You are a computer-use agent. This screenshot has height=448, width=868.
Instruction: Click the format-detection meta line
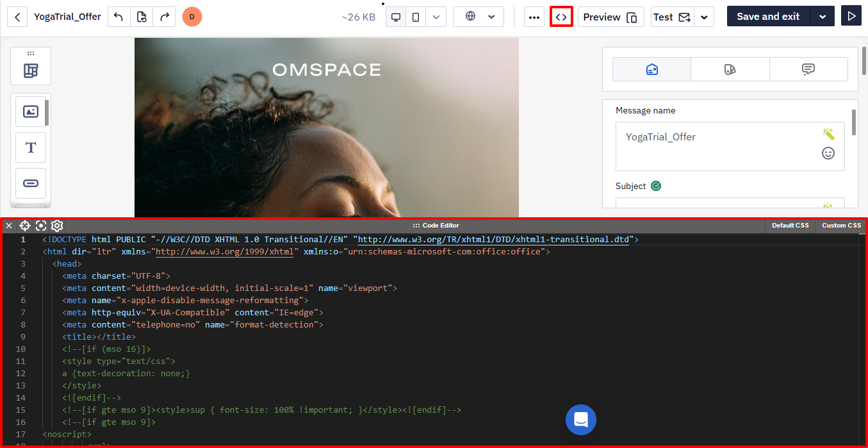pyautogui.click(x=192, y=324)
